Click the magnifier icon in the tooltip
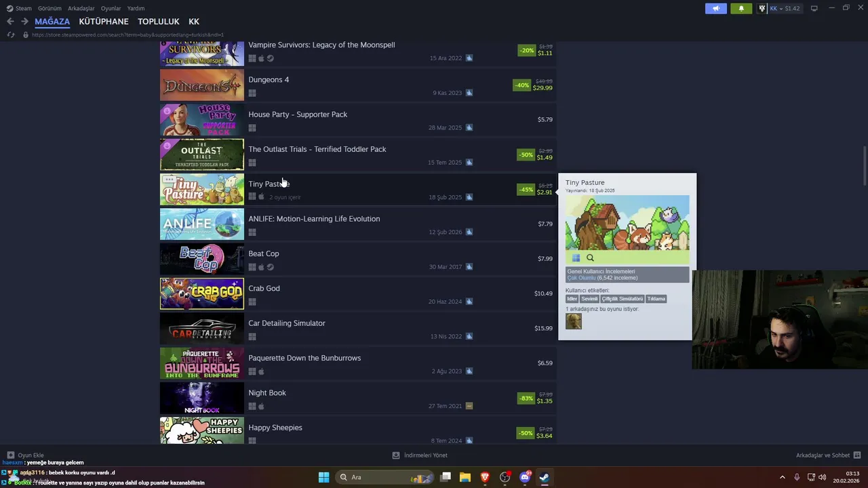 pyautogui.click(x=590, y=258)
